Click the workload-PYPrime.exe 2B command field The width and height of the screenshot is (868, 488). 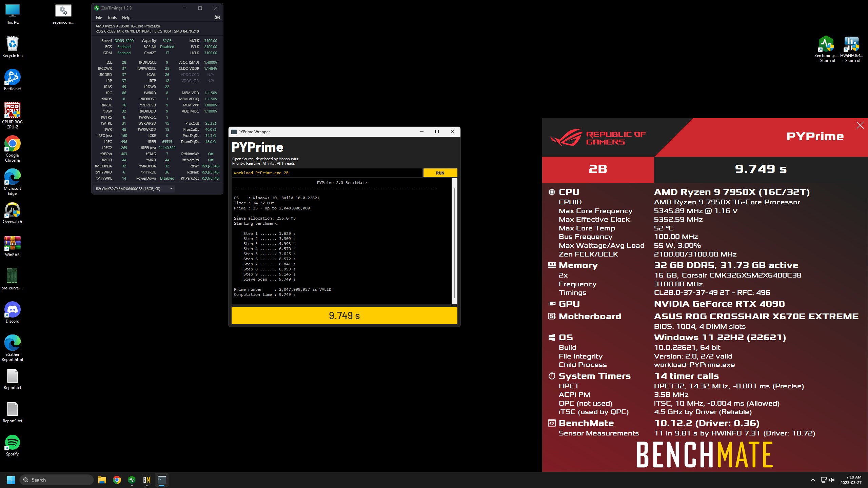[327, 173]
